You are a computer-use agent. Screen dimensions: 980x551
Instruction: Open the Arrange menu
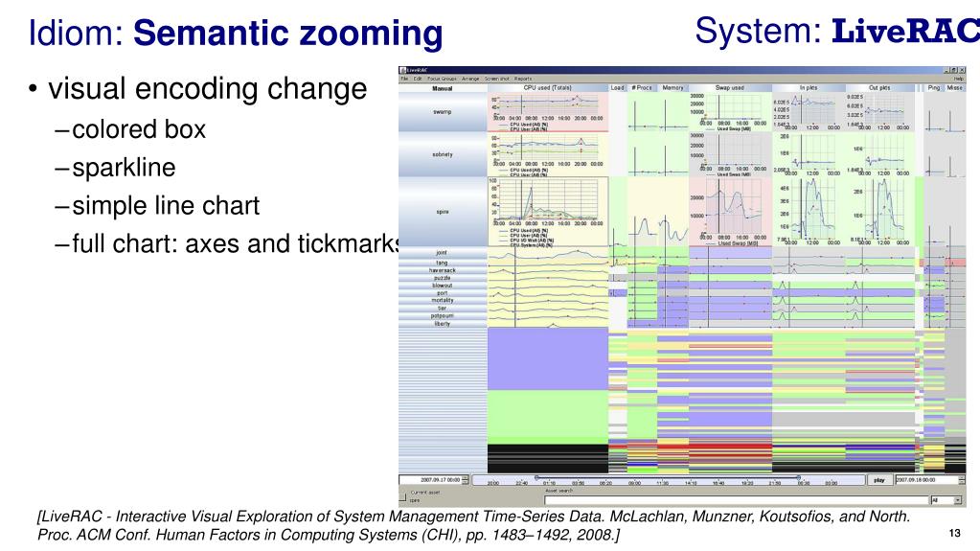(x=470, y=79)
